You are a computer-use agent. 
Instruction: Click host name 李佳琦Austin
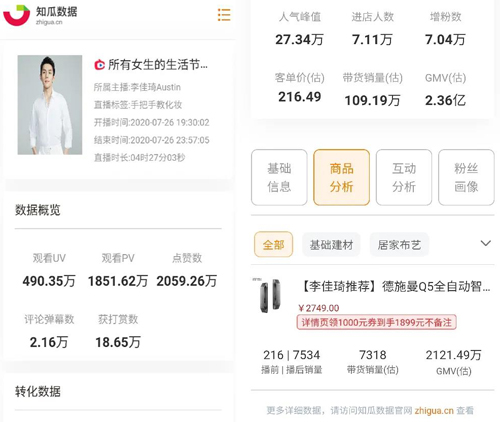155,87
